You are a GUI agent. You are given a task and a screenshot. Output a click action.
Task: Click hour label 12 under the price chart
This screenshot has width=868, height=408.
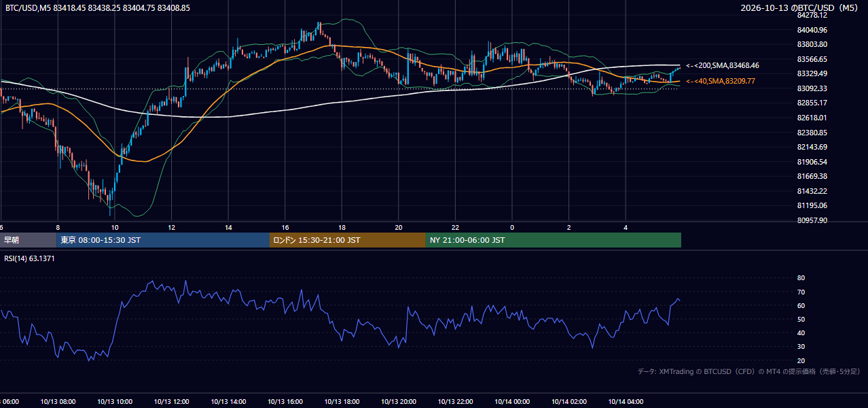(172, 227)
